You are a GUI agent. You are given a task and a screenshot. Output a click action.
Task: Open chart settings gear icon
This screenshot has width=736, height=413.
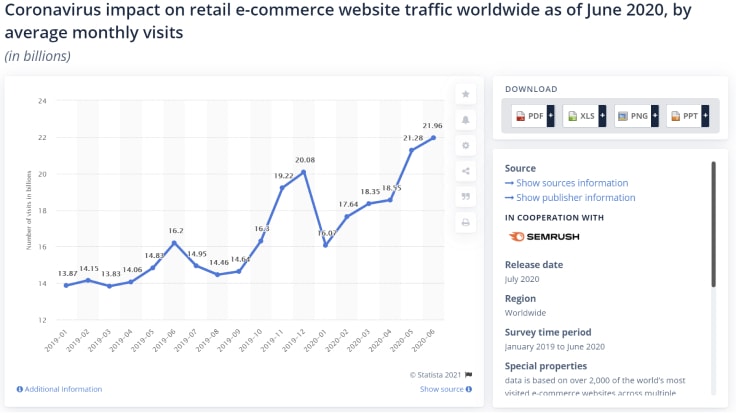tap(465, 145)
